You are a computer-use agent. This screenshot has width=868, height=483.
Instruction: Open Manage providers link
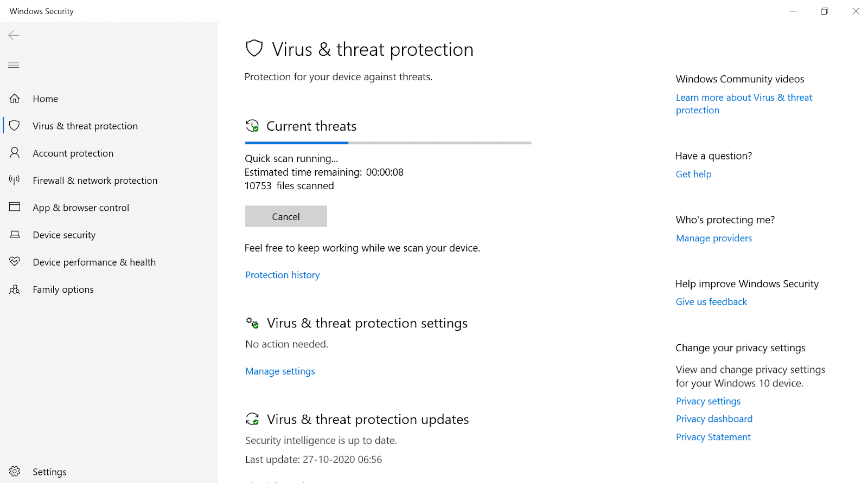(x=713, y=238)
